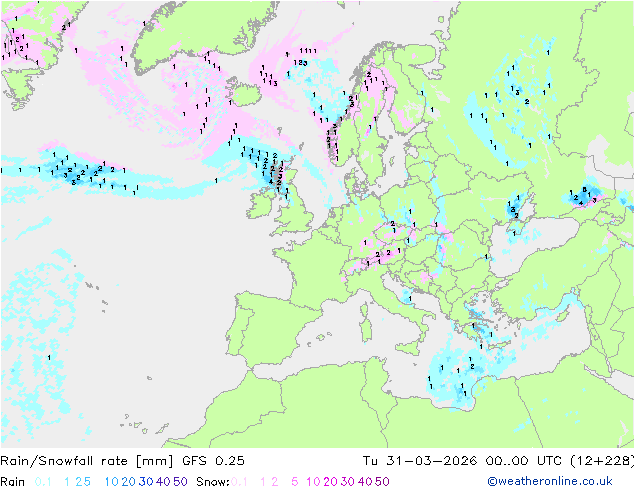The image size is (634, 490).
Task: Click the '(12+228)' forecast offset text
Action: 602,461
